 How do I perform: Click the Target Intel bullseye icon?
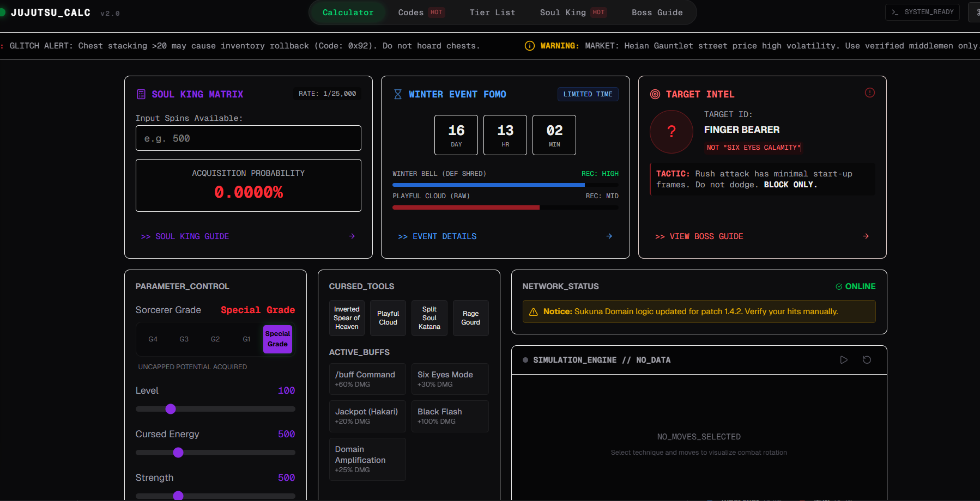tap(655, 94)
